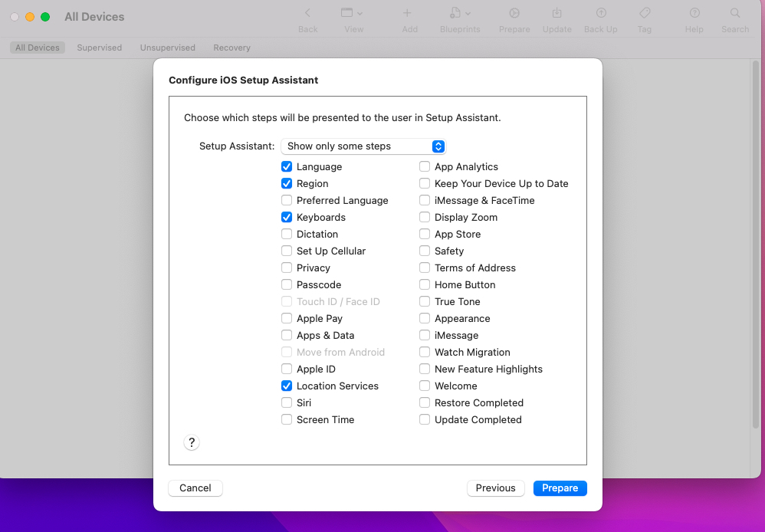Check Keep Your Device Up to Date
Image resolution: width=765 pixels, height=532 pixels.
[425, 183]
